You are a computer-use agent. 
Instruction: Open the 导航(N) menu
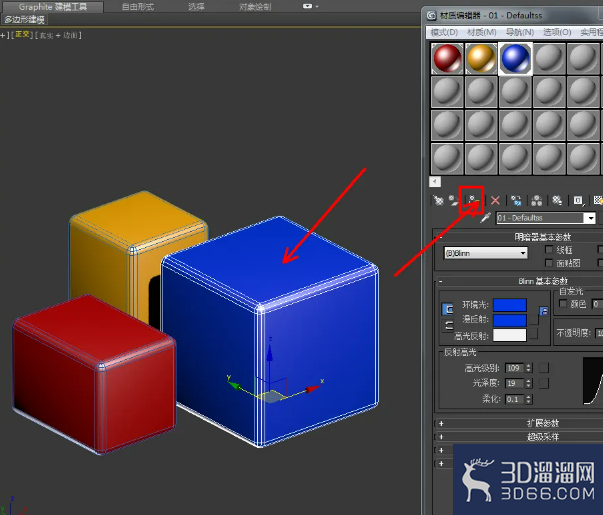tap(520, 32)
